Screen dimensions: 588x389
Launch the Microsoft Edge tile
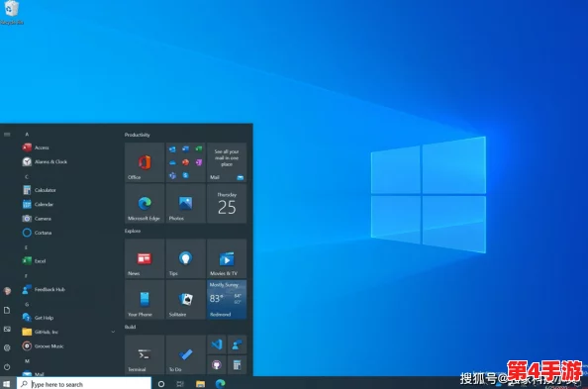(145, 203)
